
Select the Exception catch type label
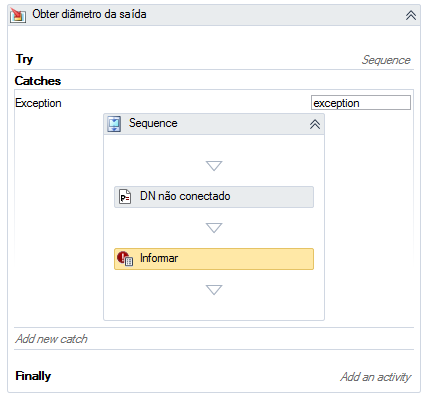click(38, 103)
